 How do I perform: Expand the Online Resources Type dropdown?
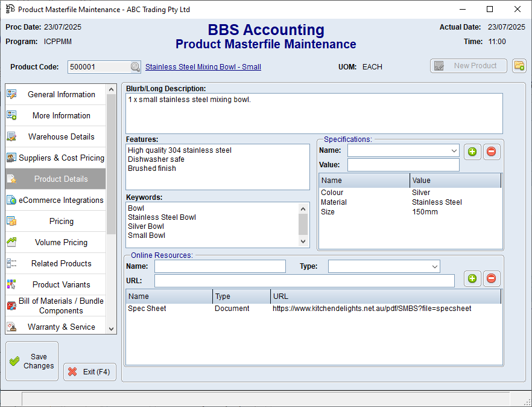click(x=434, y=266)
